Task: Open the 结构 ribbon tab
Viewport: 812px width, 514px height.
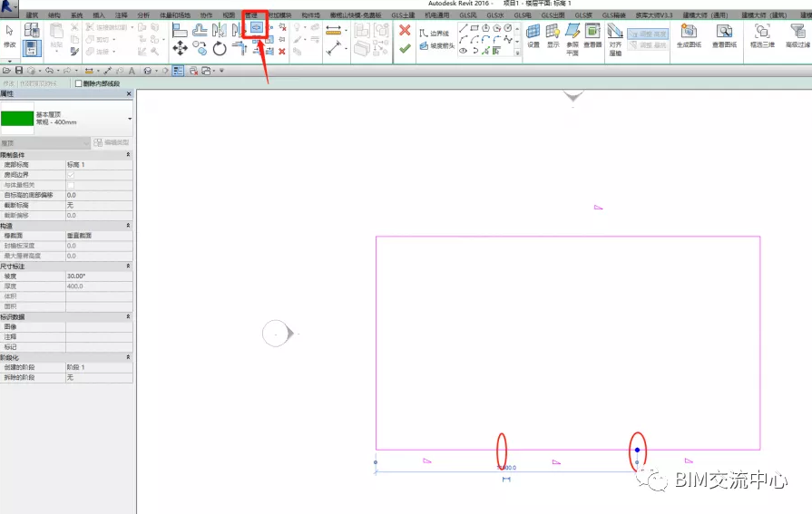Action: 54,15
